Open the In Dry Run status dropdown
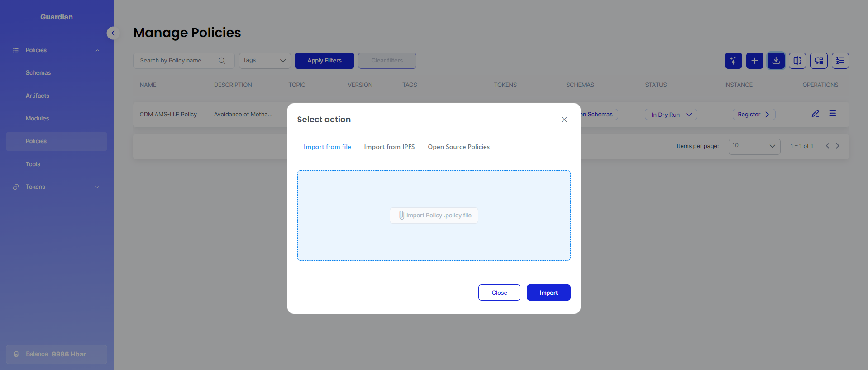This screenshot has height=370, width=868. click(671, 115)
